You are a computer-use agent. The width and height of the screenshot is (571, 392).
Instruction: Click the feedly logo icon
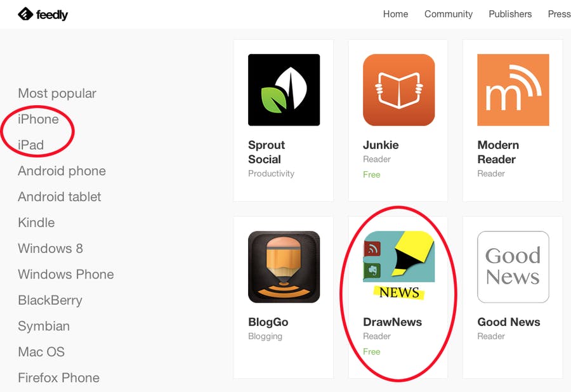point(25,14)
